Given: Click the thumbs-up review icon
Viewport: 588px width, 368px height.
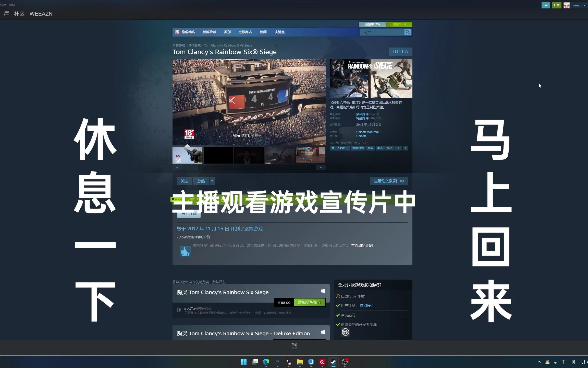Looking at the screenshot, I should [x=185, y=251].
